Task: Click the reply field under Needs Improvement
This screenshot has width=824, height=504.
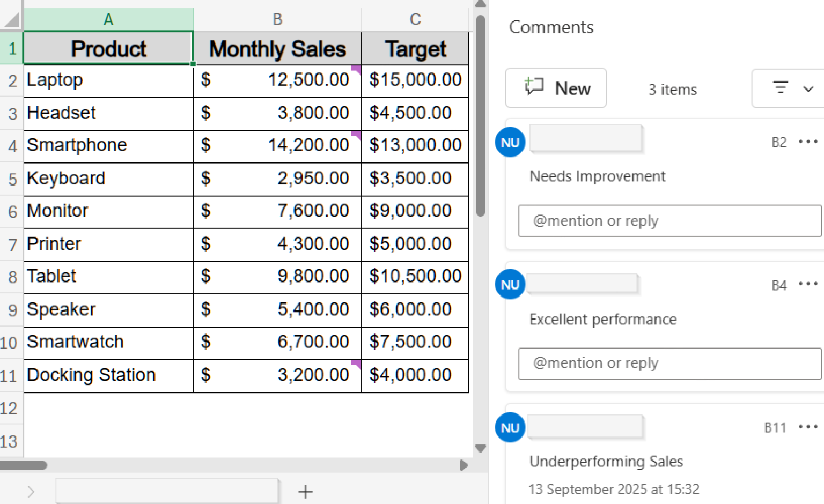Action: [x=669, y=220]
